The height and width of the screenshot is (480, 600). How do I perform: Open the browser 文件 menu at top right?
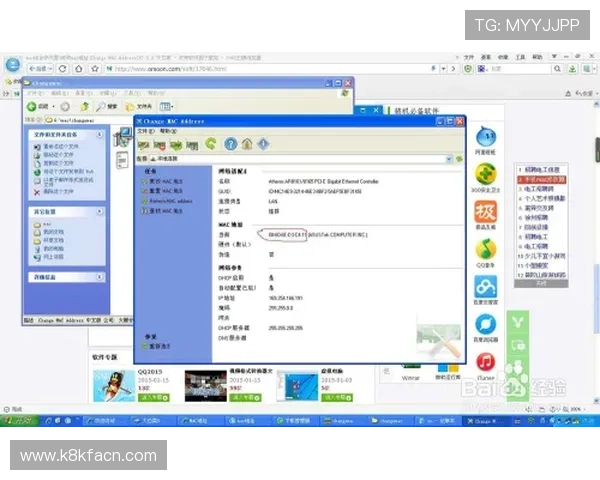[469, 57]
